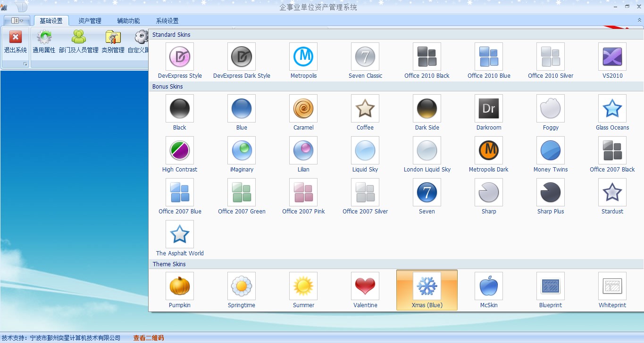Apply the Liquid Sky skin
The height and width of the screenshot is (343, 644).
coord(365,155)
